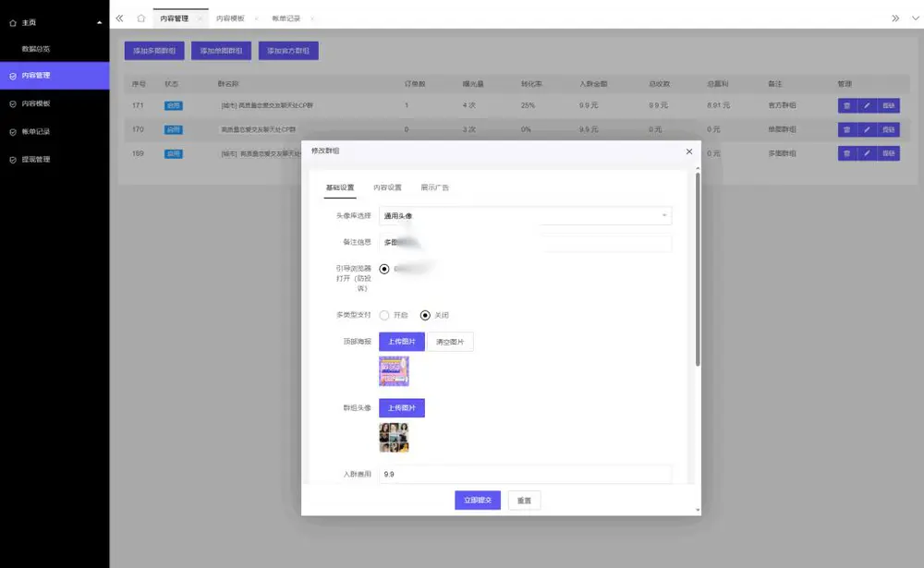Viewport: 924px width, 568px height.
Task: Collapse sidebar with double-left chevron icon
Action: point(119,18)
